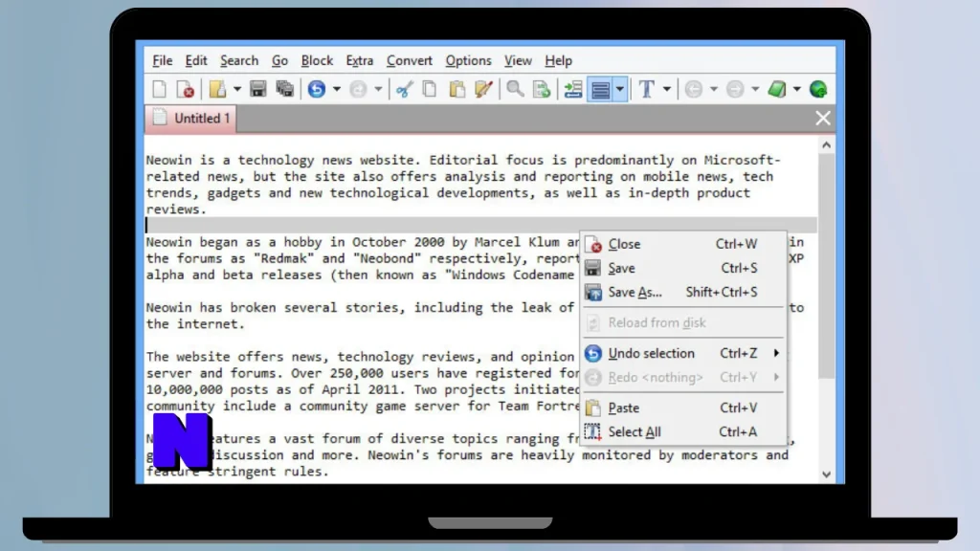Open the Go menu

280,60
